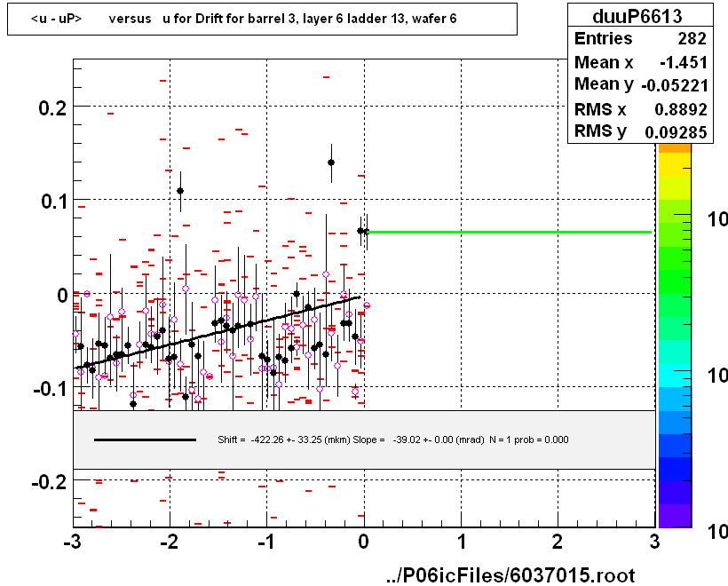Click the green horizontal line in plot
728x586 pixels.
[509, 232]
